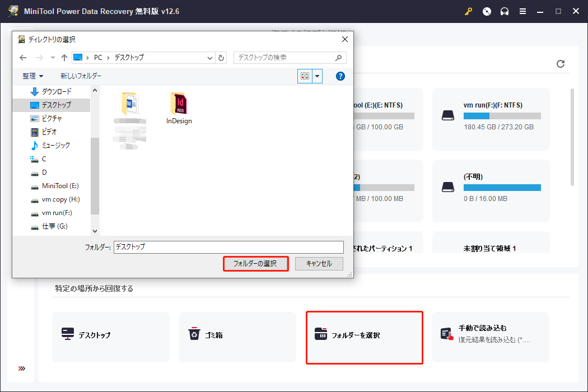Image resolution: width=588 pixels, height=392 pixels.
Task: Close the directory selection dialog
Action: click(x=345, y=39)
